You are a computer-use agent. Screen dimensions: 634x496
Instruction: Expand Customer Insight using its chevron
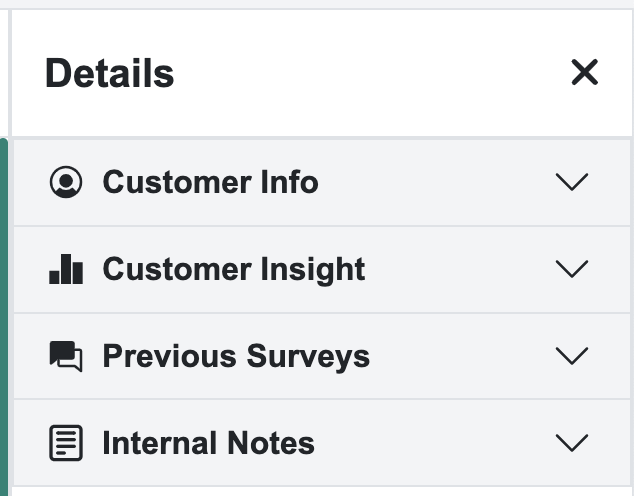572,269
